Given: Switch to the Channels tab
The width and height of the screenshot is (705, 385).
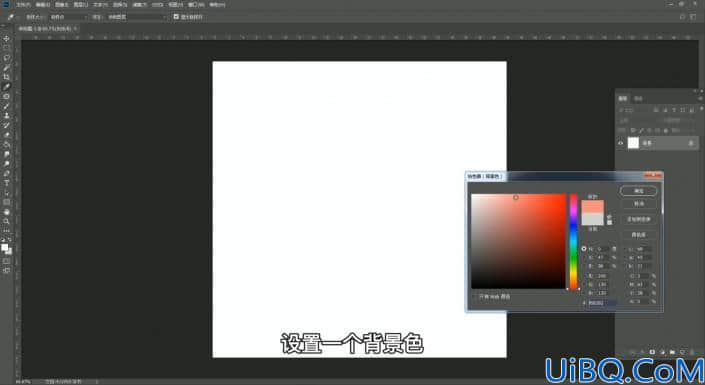Looking at the screenshot, I should (x=638, y=98).
